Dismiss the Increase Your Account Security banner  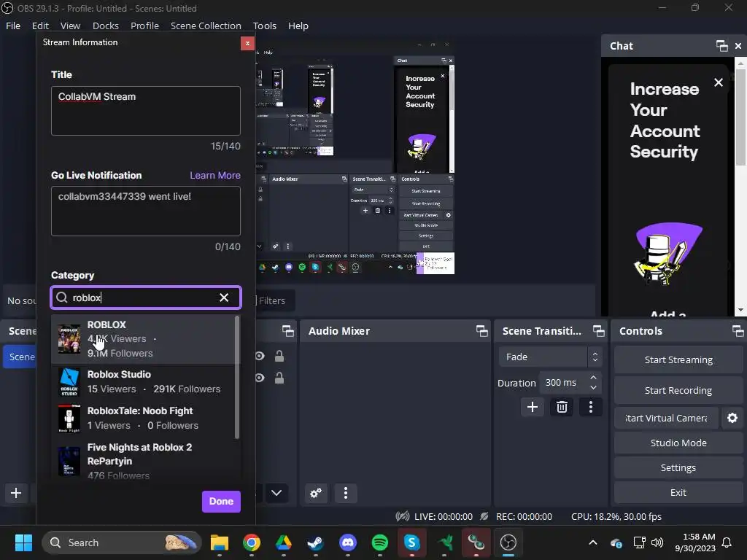coord(719,82)
